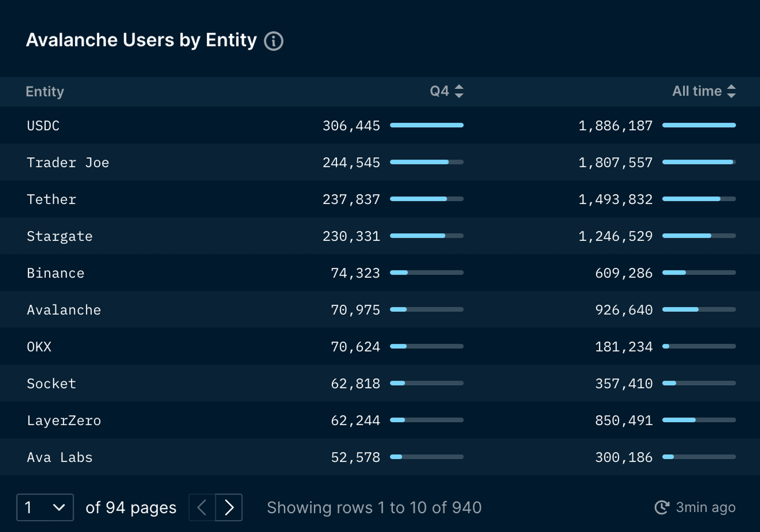Click the refresh clock icon
Screen dimensions: 760x532
coord(662,507)
